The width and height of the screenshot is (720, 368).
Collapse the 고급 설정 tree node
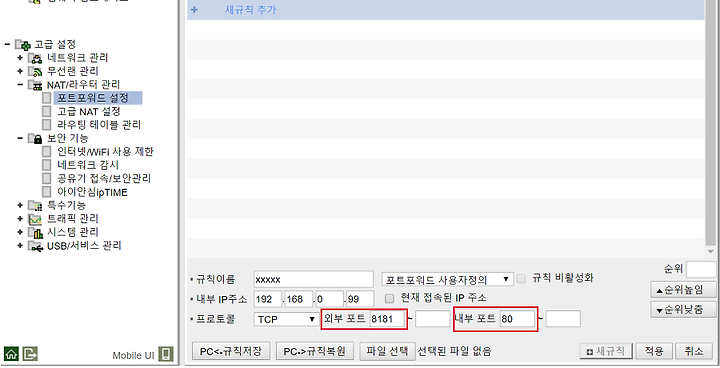coord(7,44)
